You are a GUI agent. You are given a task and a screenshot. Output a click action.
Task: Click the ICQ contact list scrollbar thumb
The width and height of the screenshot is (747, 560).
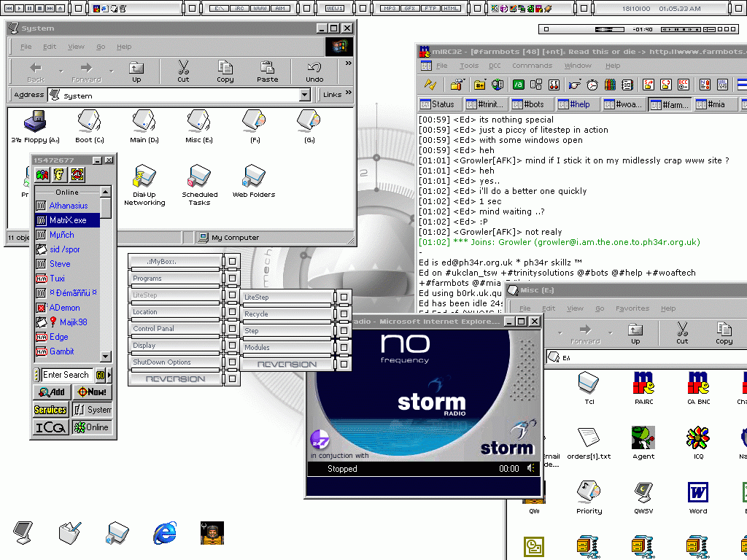tap(106, 208)
